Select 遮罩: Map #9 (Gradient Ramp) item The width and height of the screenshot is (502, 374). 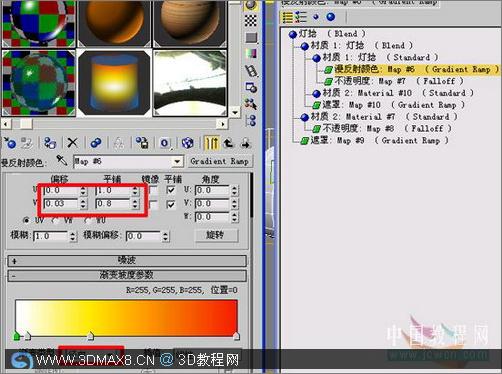tap(374, 141)
